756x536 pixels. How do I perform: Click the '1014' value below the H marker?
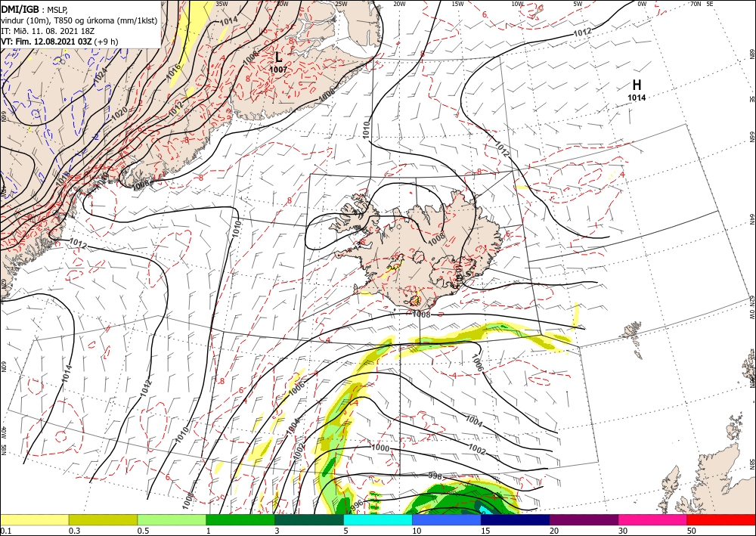637,98
